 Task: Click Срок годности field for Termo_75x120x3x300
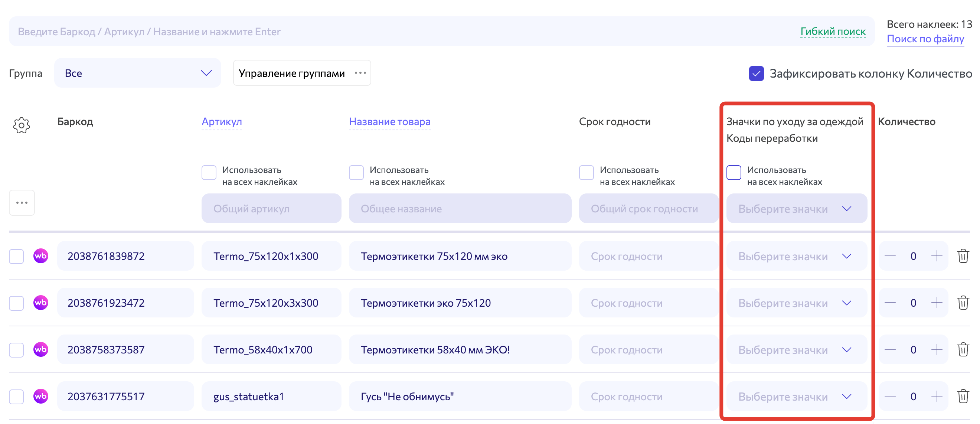click(x=648, y=303)
